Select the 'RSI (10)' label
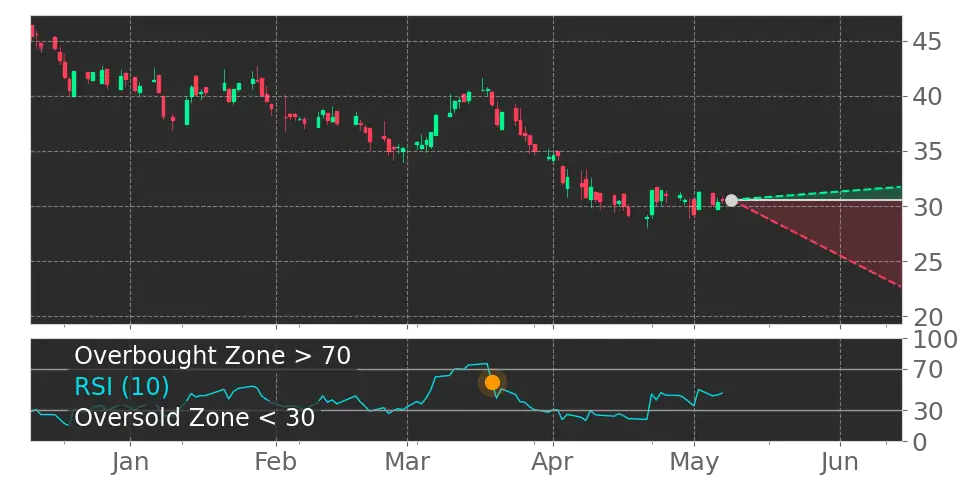 (122, 387)
